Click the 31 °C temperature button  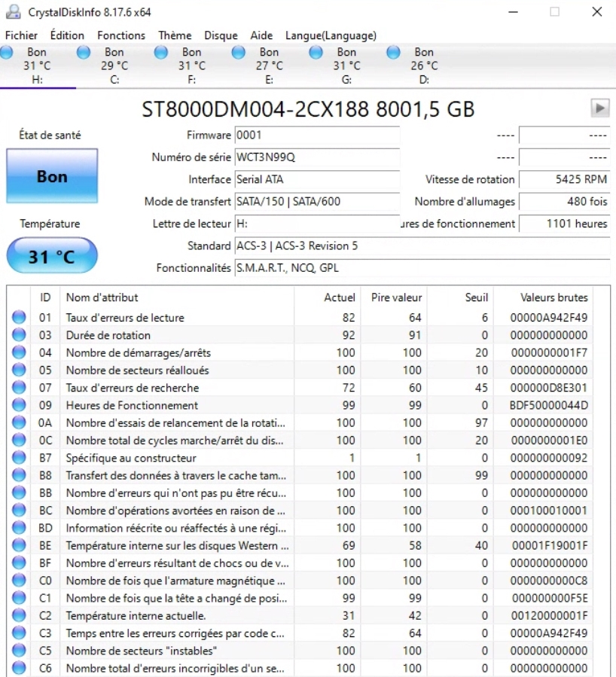[52, 256]
